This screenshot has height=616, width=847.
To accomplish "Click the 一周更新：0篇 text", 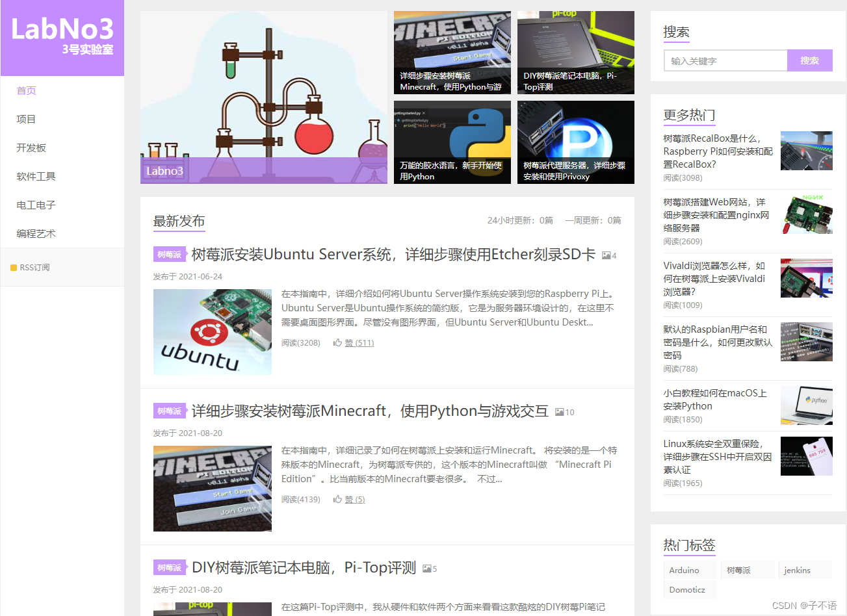I will (593, 220).
